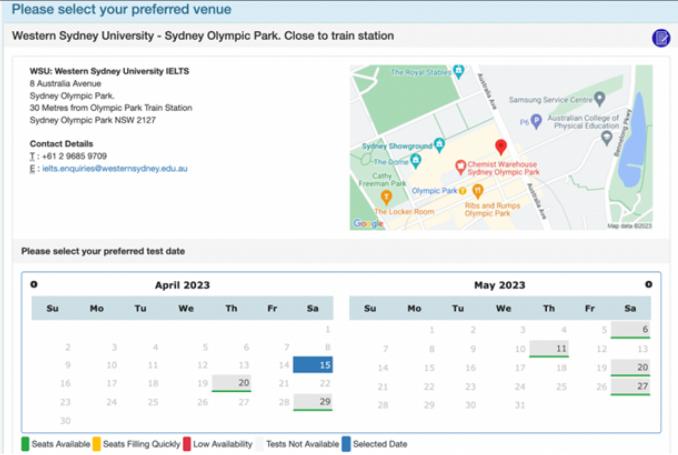
Task: Click Olympic Park station marker
Action: pyautogui.click(x=462, y=191)
